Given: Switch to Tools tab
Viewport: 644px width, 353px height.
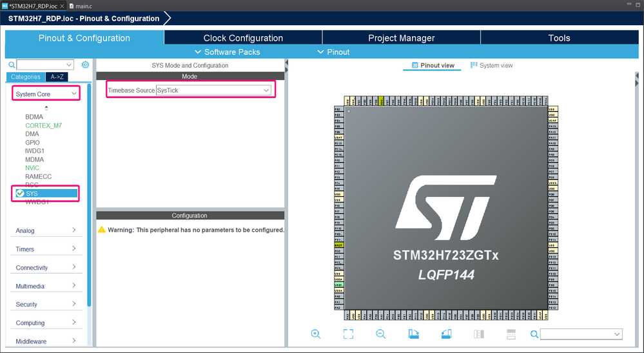Looking at the screenshot, I should click(x=559, y=38).
